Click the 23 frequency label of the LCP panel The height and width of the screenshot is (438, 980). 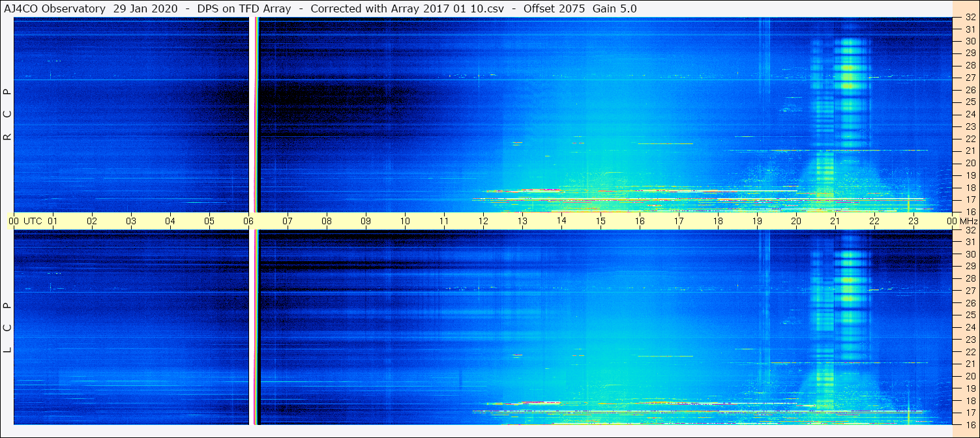[970, 340]
